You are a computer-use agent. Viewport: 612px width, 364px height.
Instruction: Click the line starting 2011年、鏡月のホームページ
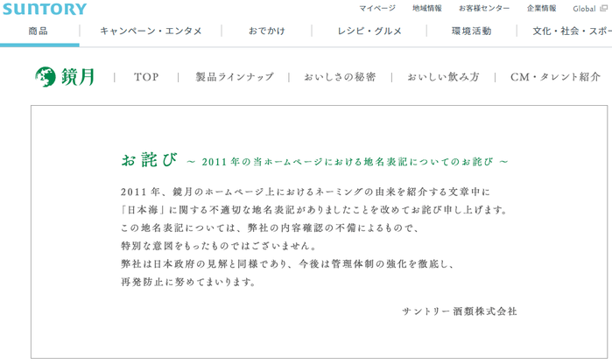click(306, 192)
